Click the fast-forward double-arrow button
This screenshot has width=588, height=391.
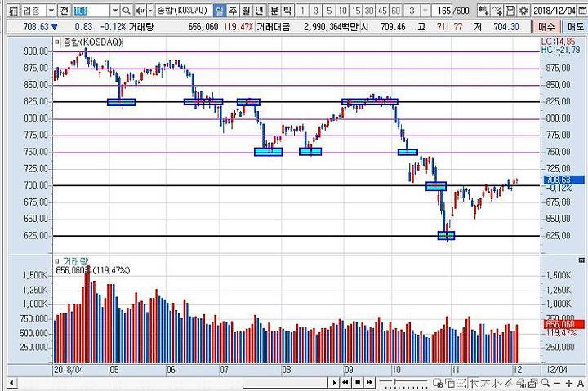(369, 382)
